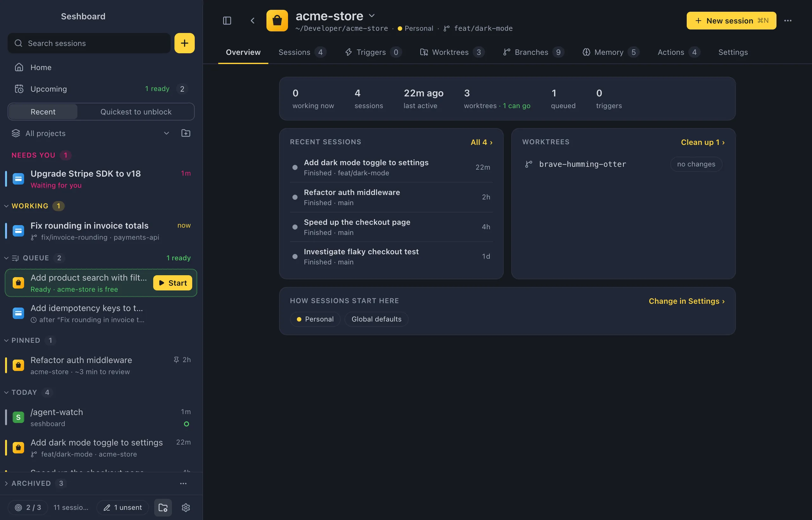The height and width of the screenshot is (520, 812).
Task: Collapse the WORKING section
Action: pyautogui.click(x=6, y=206)
